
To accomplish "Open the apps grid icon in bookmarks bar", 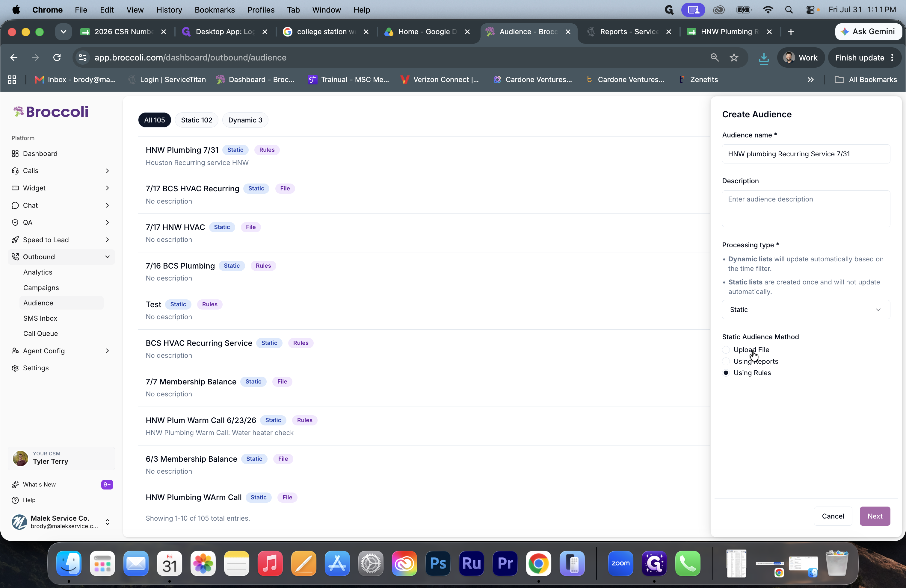I will 12,80.
